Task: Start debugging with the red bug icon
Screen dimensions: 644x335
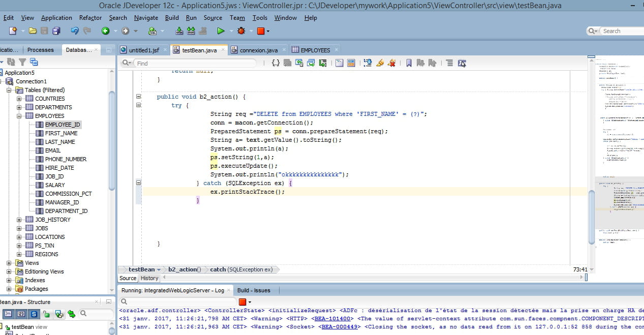Action: 241,31
